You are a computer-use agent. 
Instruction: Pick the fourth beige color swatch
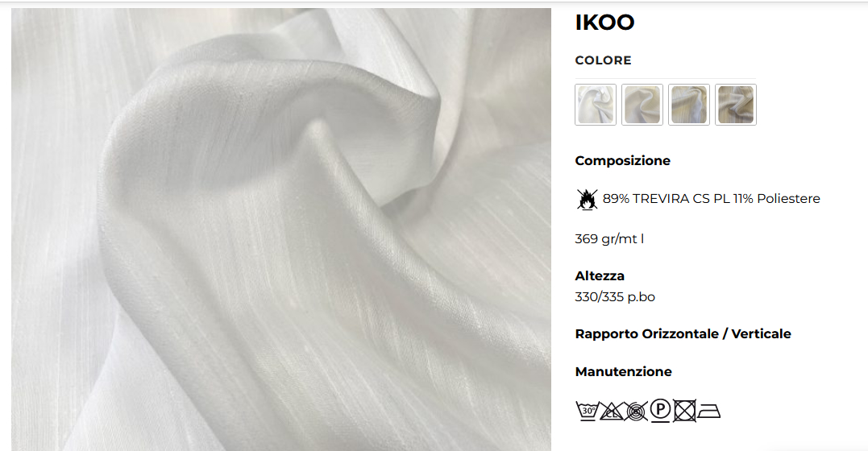pos(736,105)
